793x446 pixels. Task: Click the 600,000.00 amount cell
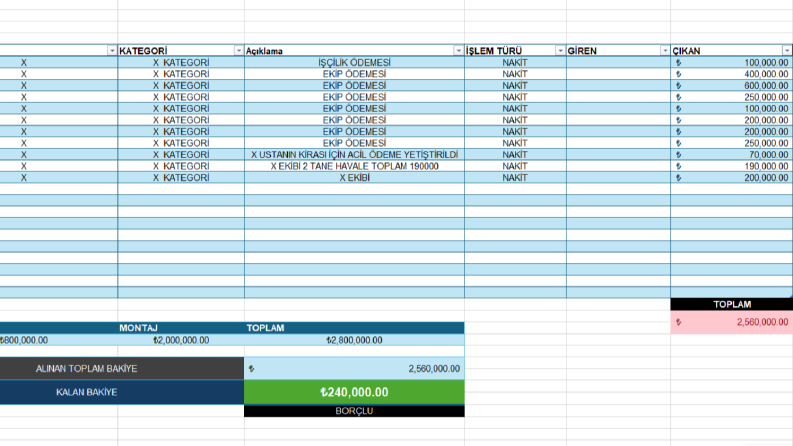tap(731, 85)
